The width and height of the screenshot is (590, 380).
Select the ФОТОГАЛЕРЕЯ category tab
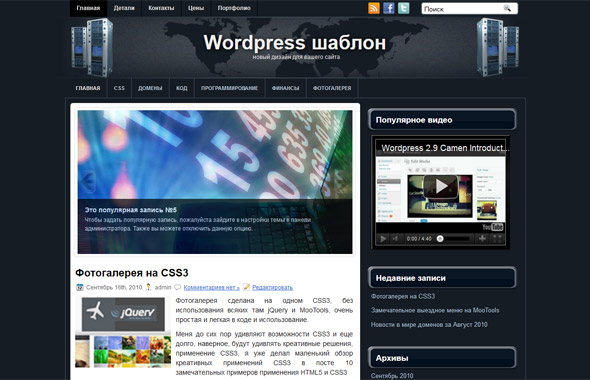(332, 88)
